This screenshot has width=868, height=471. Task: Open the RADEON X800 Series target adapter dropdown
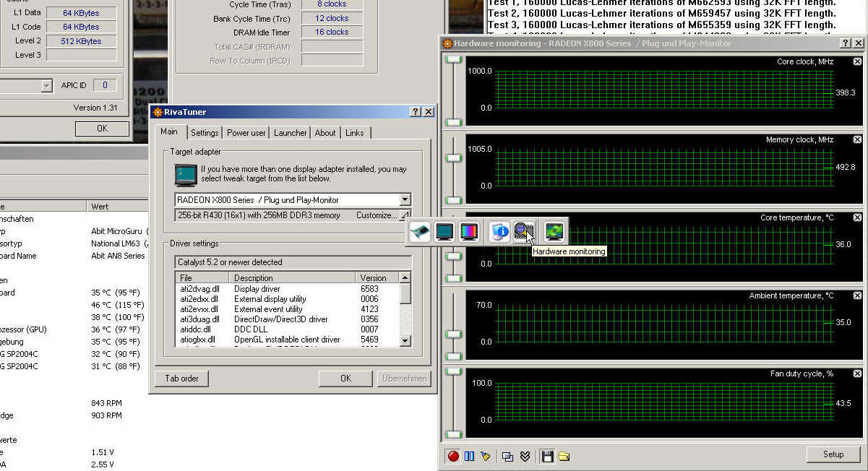[x=405, y=200]
